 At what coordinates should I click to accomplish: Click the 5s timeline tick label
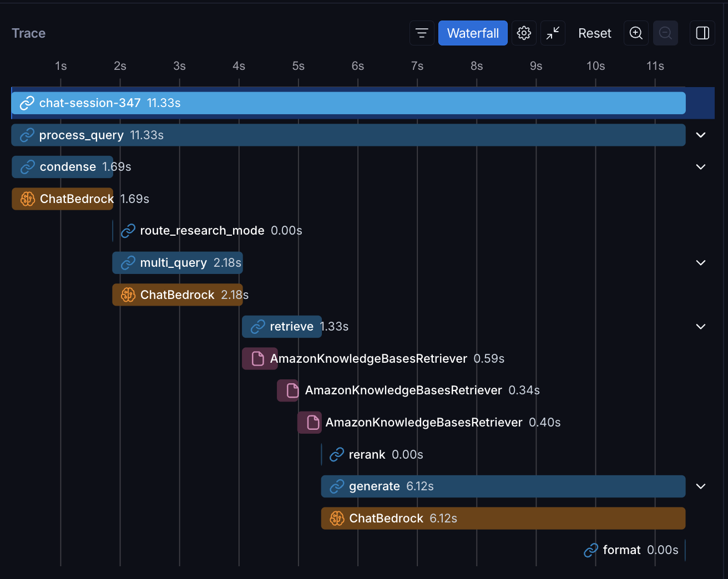coord(299,66)
